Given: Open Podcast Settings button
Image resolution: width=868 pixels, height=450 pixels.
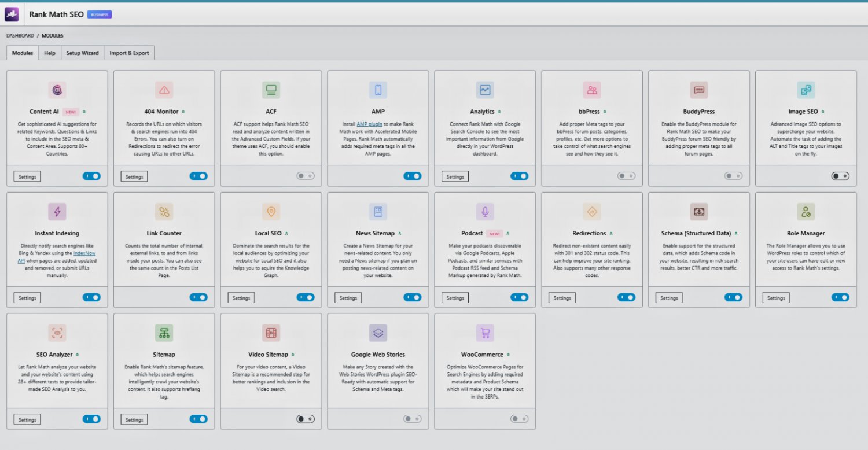Looking at the screenshot, I should (455, 298).
